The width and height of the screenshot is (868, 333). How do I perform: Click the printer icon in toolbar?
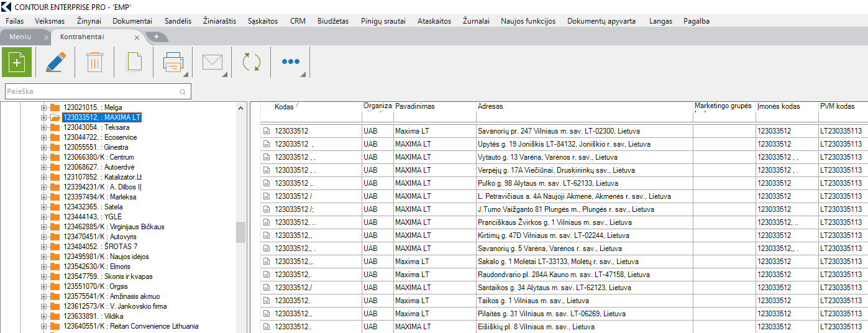[173, 63]
